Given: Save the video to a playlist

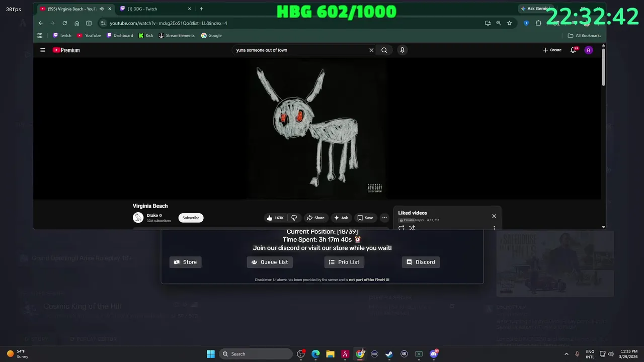Looking at the screenshot, I should point(365,218).
